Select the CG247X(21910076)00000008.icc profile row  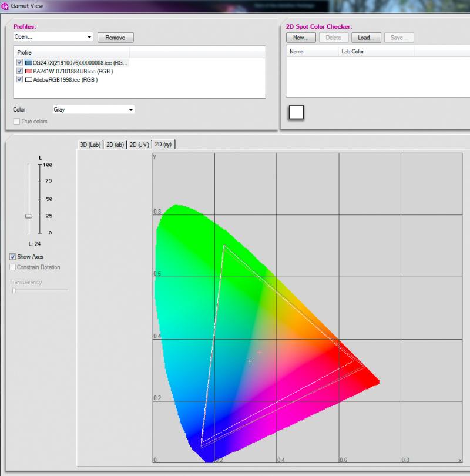(72, 63)
